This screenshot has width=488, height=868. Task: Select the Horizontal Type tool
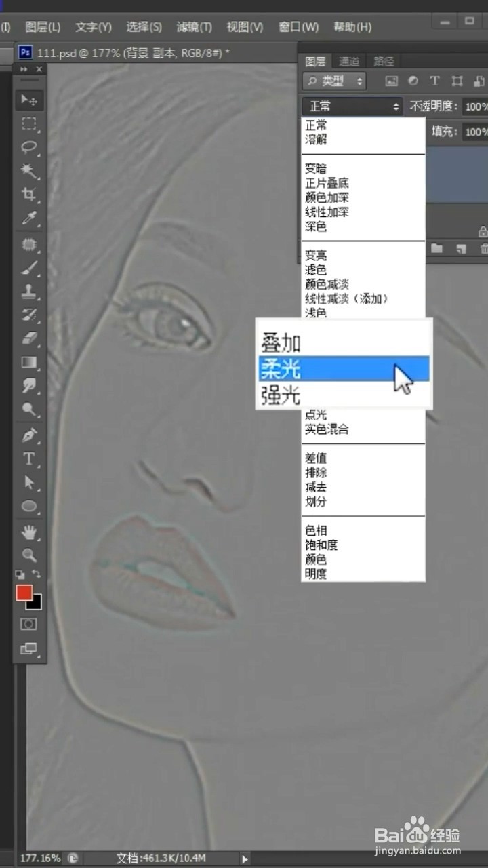click(29, 458)
